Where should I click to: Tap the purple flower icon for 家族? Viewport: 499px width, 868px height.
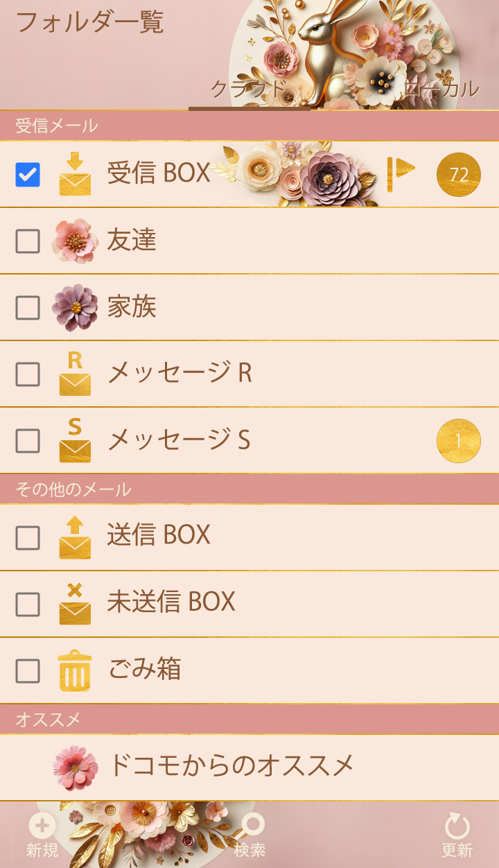75,307
